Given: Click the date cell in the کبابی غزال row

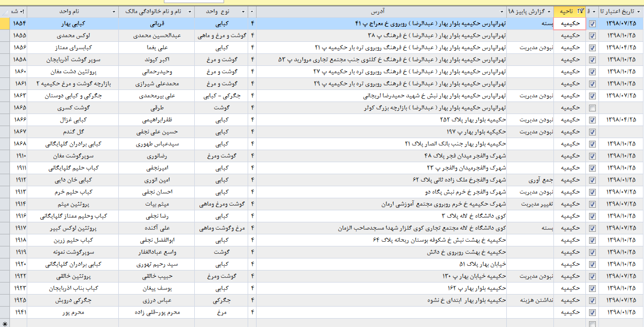Looking at the screenshot, I should point(621,120).
